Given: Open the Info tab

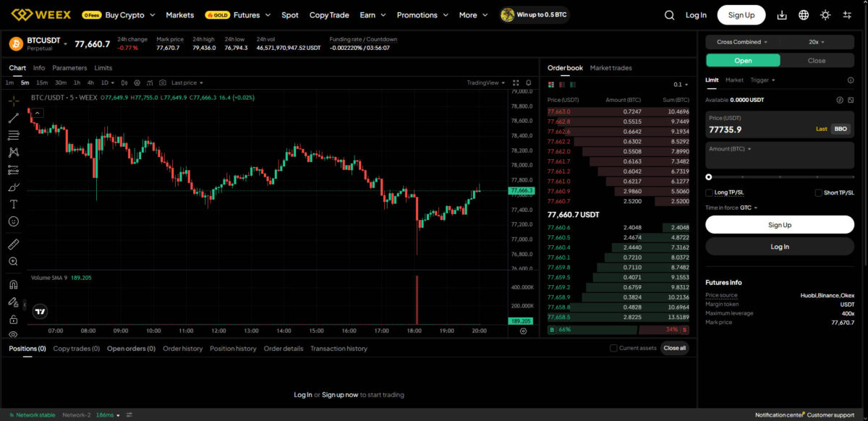Looking at the screenshot, I should tap(39, 68).
